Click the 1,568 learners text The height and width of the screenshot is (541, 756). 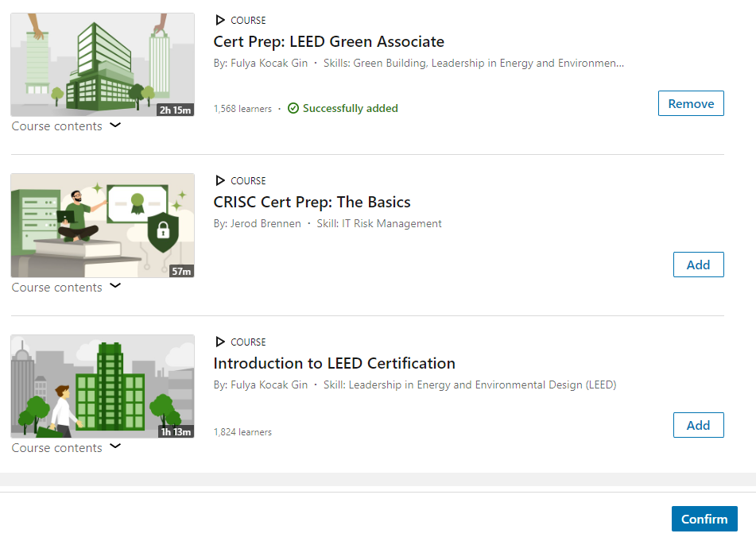(242, 109)
